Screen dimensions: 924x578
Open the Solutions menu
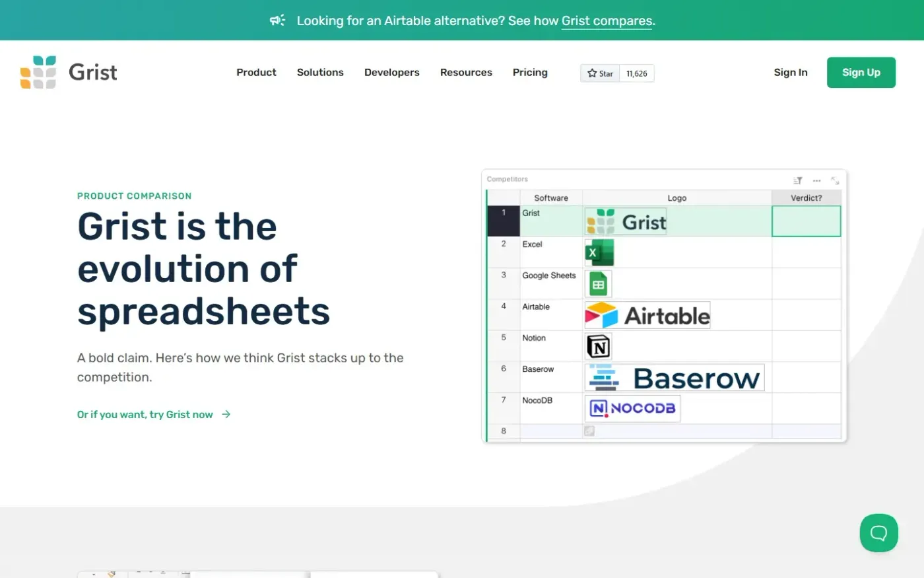320,72
